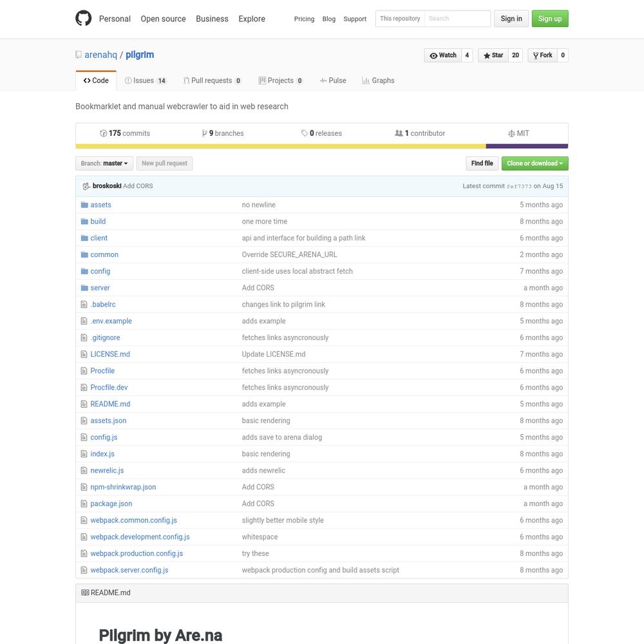This screenshot has width=644, height=644.
Task: Open the Business nav item
Action: tap(212, 19)
